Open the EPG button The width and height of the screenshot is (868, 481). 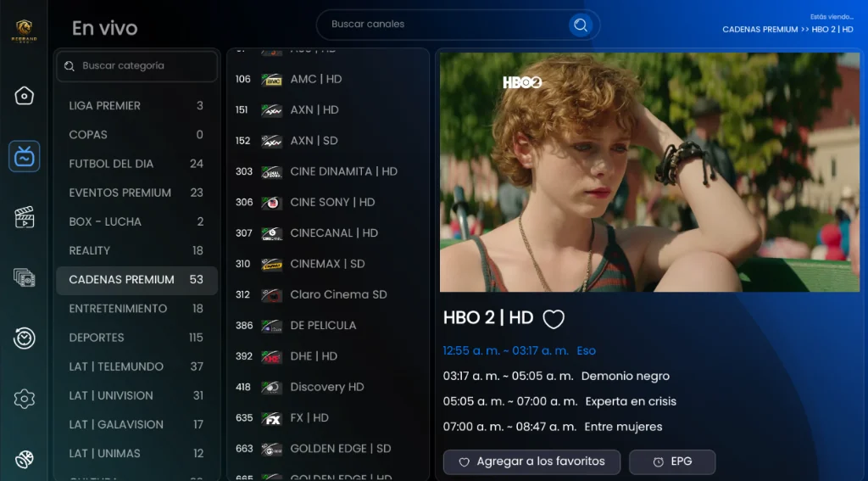tap(672, 461)
